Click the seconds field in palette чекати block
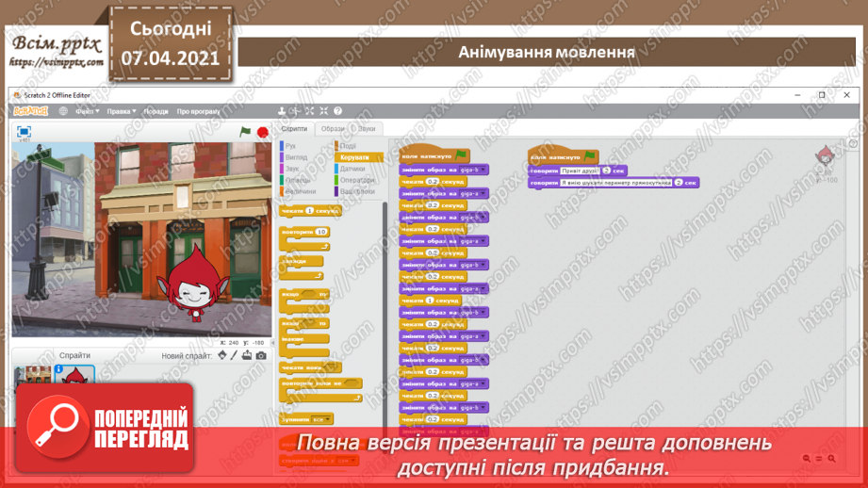The height and width of the screenshot is (488, 868). click(310, 211)
